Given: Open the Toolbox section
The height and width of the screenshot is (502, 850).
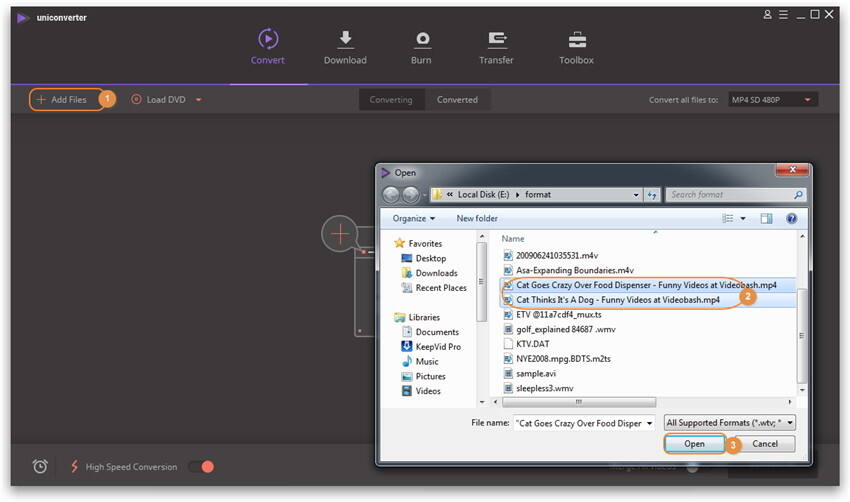Looking at the screenshot, I should pyautogui.click(x=576, y=40).
